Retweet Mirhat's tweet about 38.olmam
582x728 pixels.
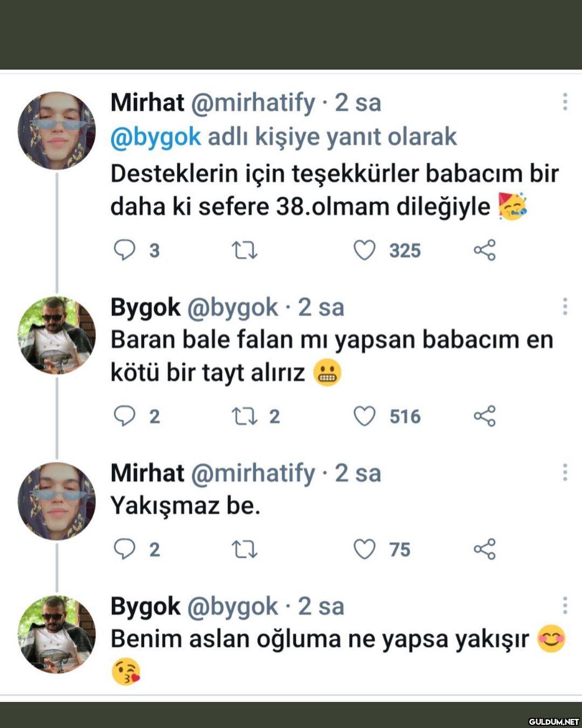click(244, 251)
